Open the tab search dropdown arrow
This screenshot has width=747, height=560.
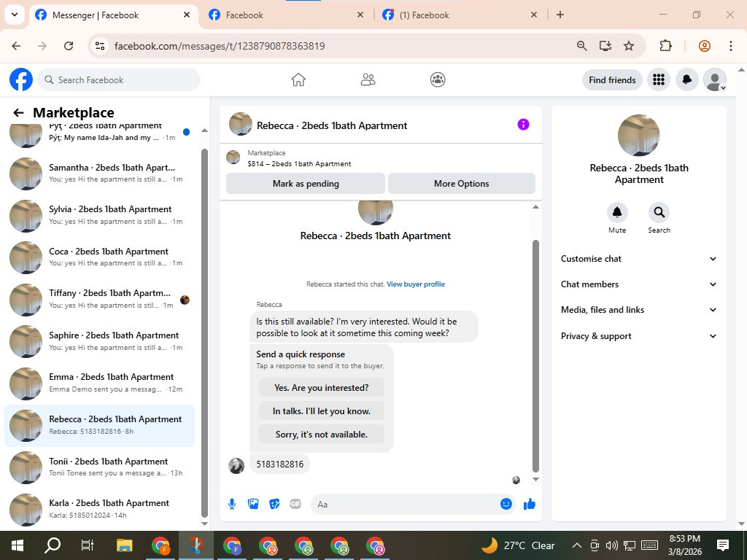15,15
